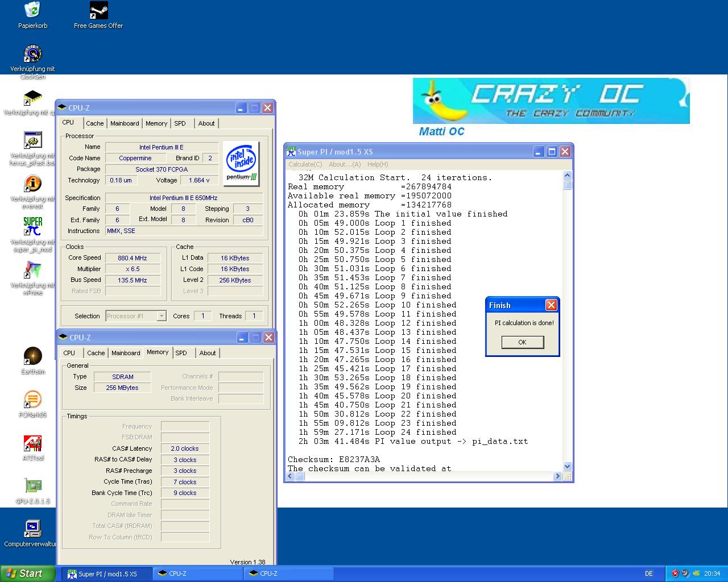Launch the Earthsim desktop icon
The image size is (728, 582).
tap(32, 356)
